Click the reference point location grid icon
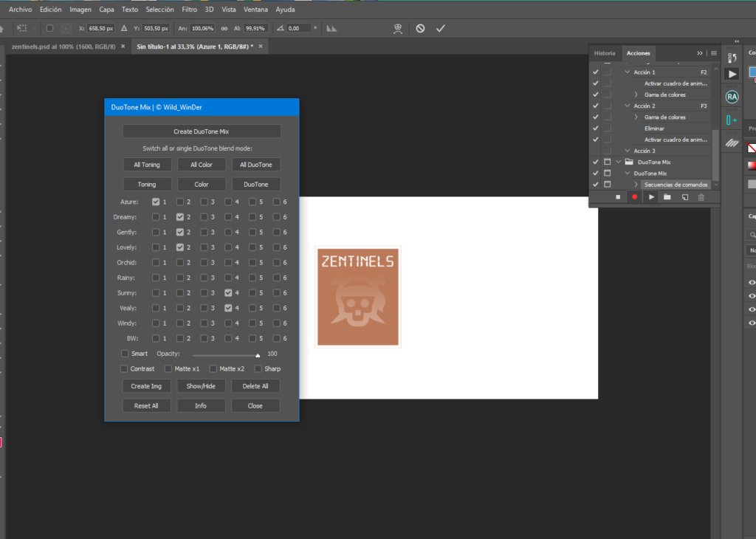 click(x=66, y=29)
